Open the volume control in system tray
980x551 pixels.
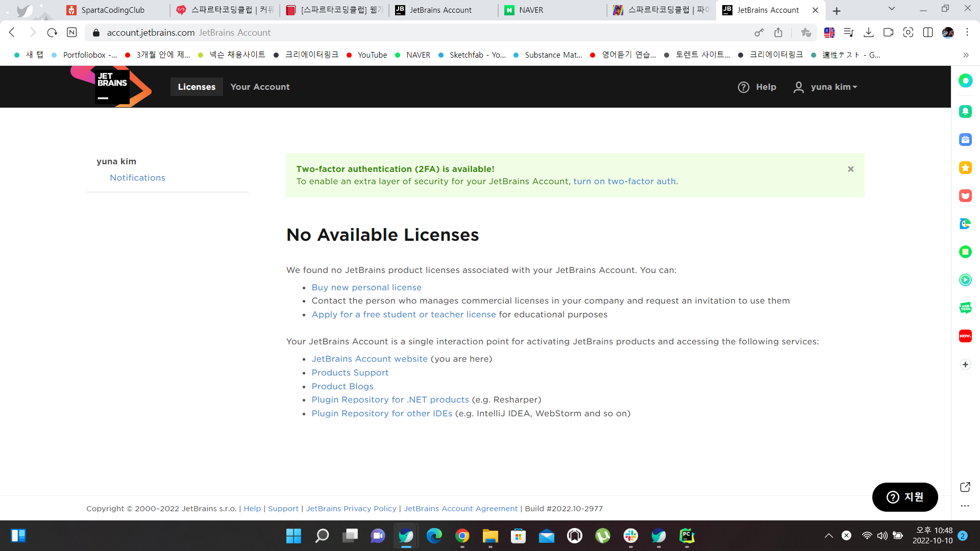click(883, 536)
